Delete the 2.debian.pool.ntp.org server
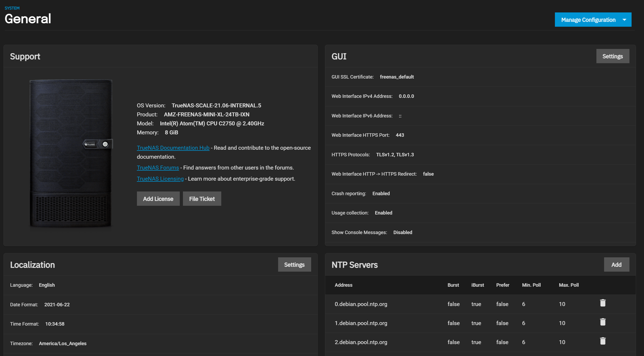This screenshot has width=644, height=356. coord(602,341)
